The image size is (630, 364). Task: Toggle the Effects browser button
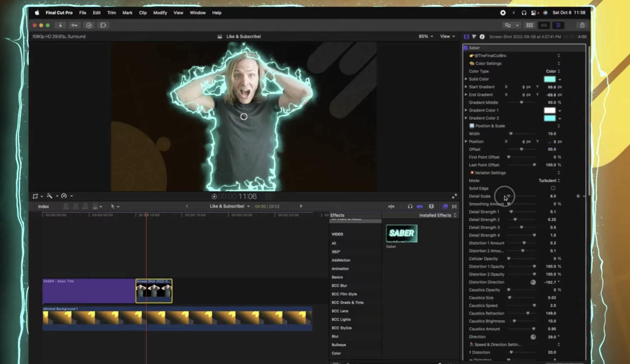tap(445, 206)
